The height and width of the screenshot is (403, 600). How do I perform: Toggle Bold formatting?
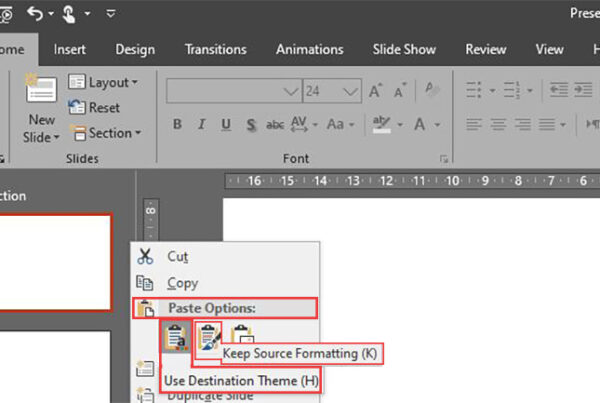(x=177, y=125)
